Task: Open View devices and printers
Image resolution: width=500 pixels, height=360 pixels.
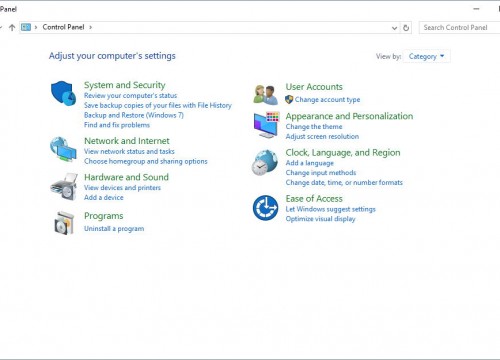Action: coord(122,188)
